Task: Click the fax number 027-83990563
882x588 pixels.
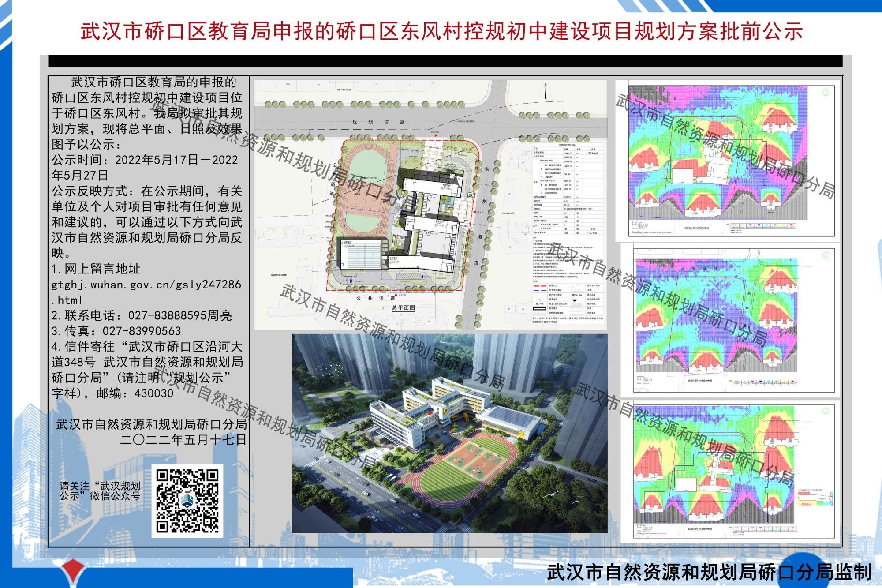Action: 142,331
